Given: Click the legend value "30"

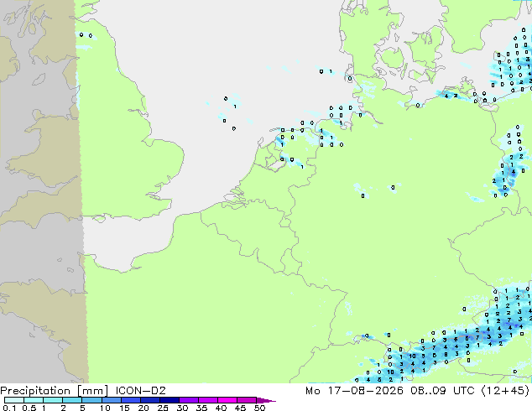Looking at the screenshot, I should pyautogui.click(x=182, y=408).
